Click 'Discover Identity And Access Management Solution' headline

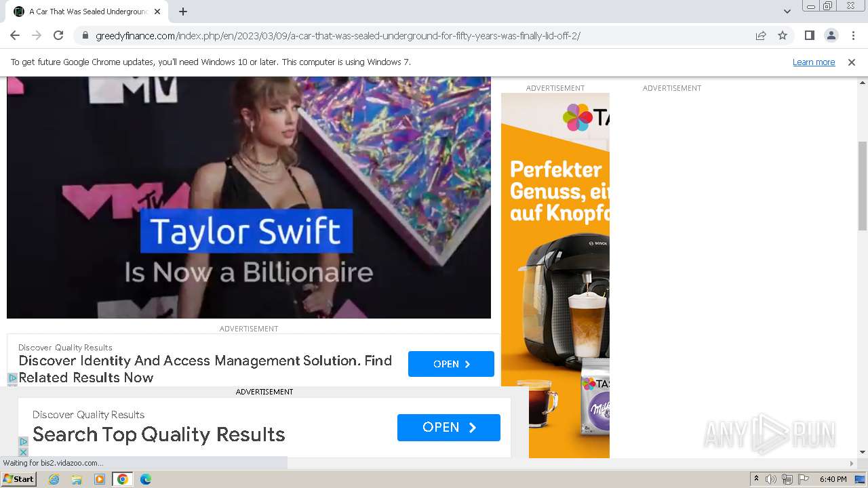[205, 369]
